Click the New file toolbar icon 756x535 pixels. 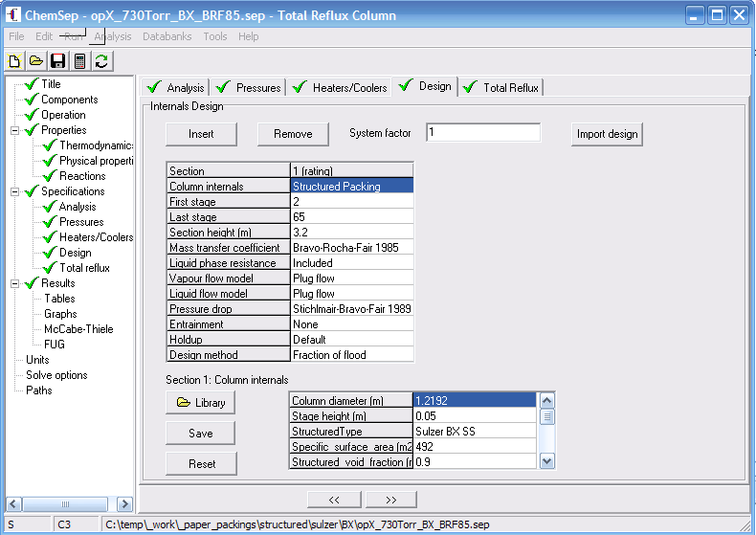[15, 61]
